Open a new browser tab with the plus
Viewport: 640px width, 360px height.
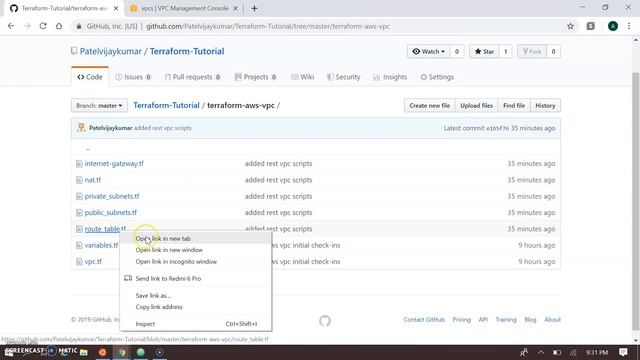pos(254,8)
